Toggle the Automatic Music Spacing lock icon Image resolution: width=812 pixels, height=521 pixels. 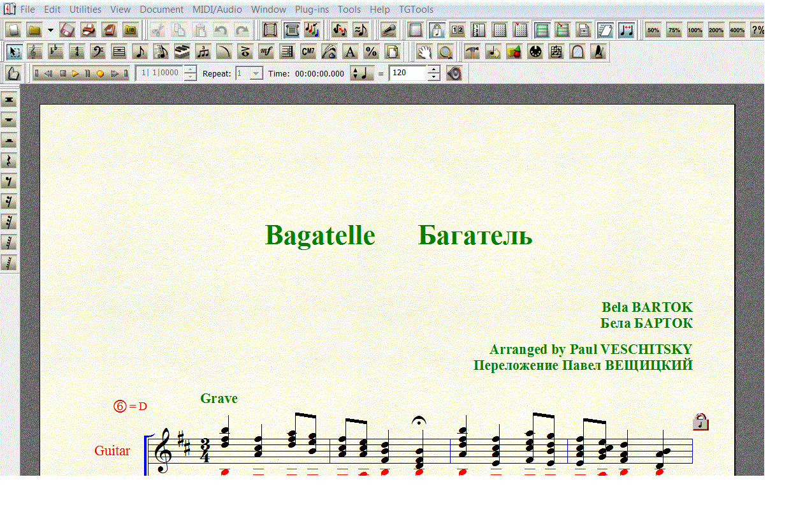tap(437, 30)
